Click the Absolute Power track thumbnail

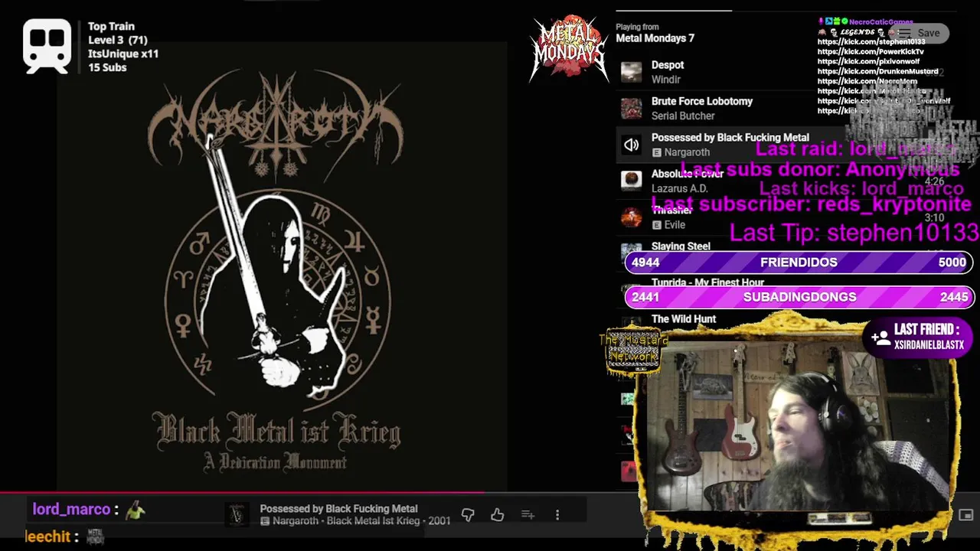[631, 181]
